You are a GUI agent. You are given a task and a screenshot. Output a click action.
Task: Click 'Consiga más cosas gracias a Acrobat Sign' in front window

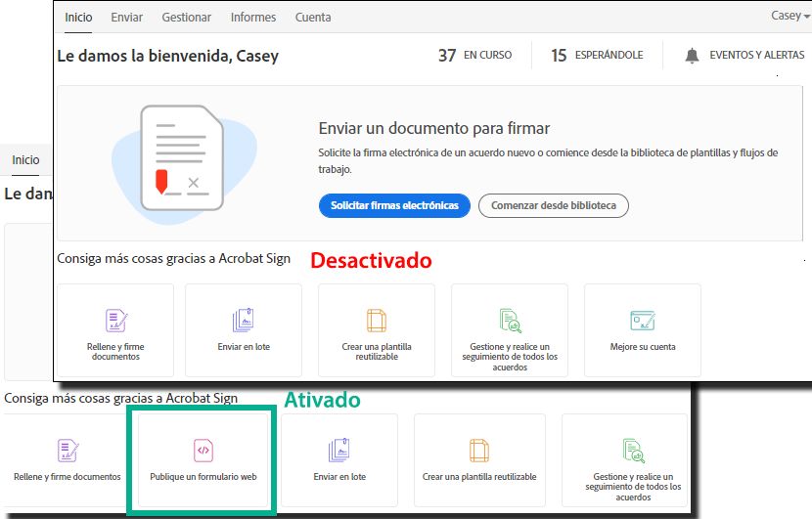pyautogui.click(x=173, y=258)
